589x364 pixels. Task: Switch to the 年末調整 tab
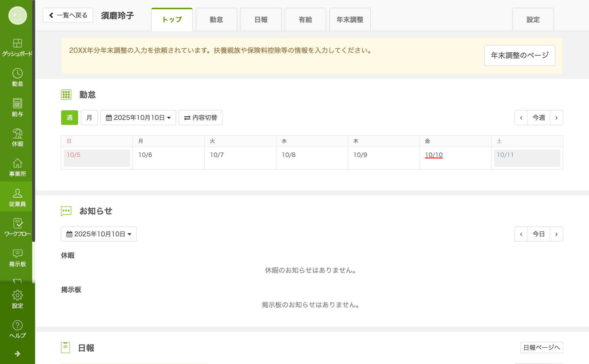(x=350, y=20)
